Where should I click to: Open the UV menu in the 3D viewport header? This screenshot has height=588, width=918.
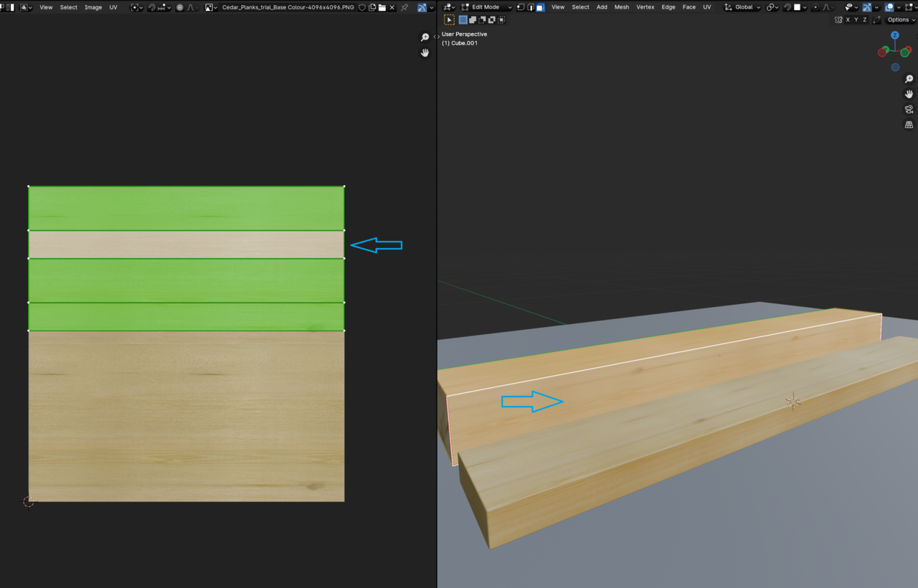tap(707, 7)
